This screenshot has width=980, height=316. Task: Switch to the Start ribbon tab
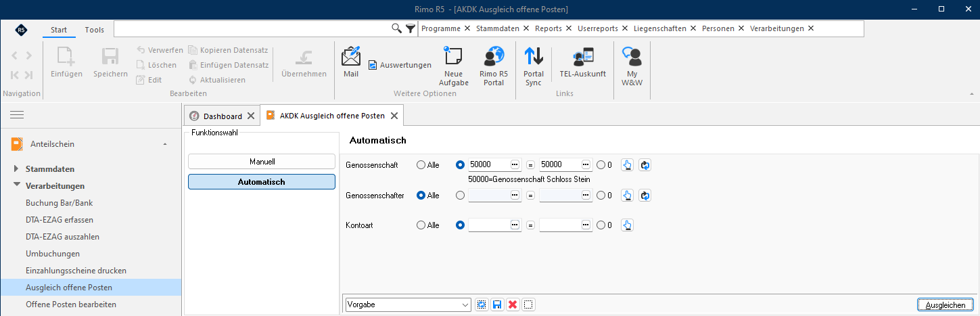59,30
